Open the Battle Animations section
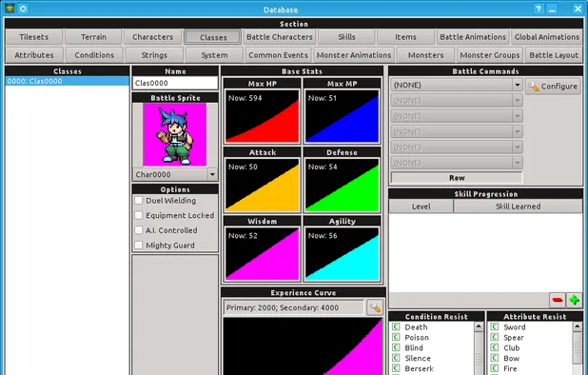Viewport: 588px width, 375px height. pos(473,37)
